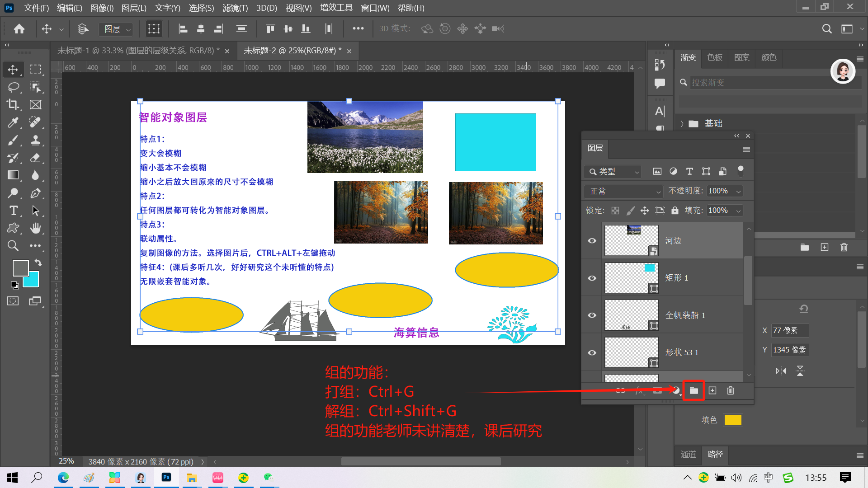This screenshot has width=868, height=488.
Task: Click the yellow 填色 fill swatch
Action: [732, 420]
